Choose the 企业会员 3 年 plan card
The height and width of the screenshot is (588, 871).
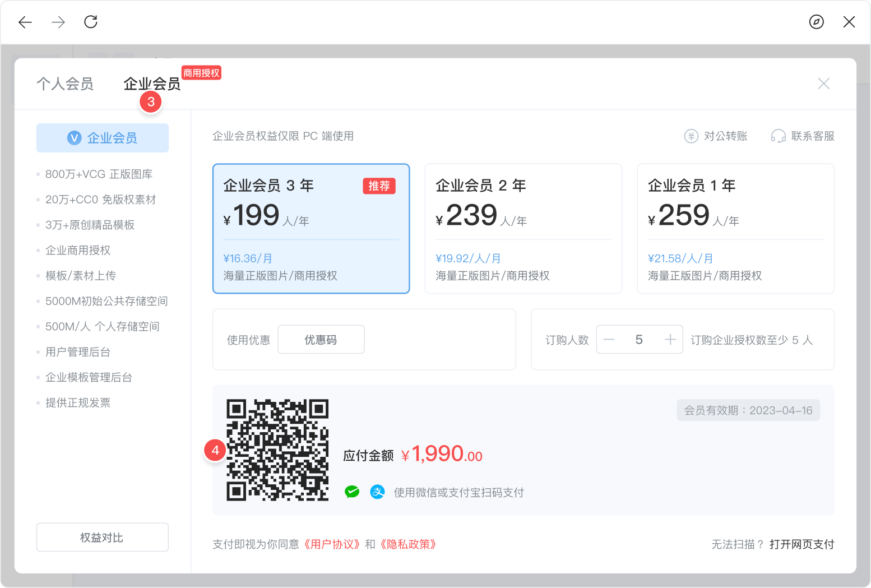click(311, 229)
